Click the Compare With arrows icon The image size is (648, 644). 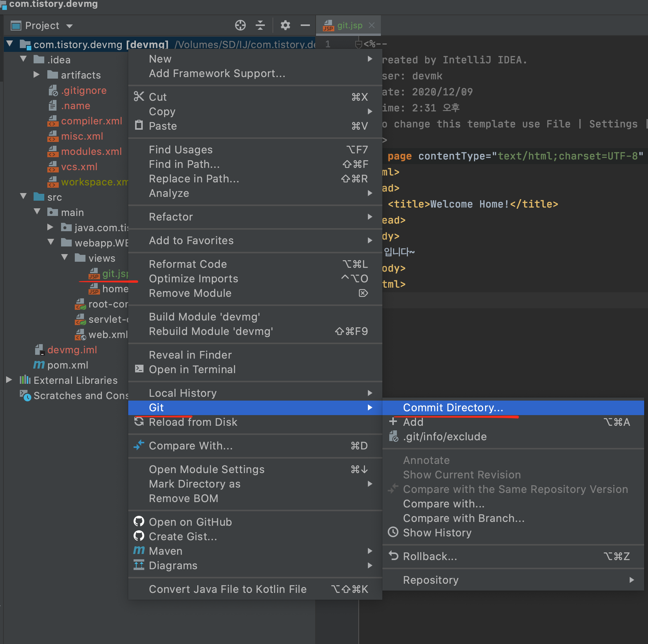coord(139,445)
